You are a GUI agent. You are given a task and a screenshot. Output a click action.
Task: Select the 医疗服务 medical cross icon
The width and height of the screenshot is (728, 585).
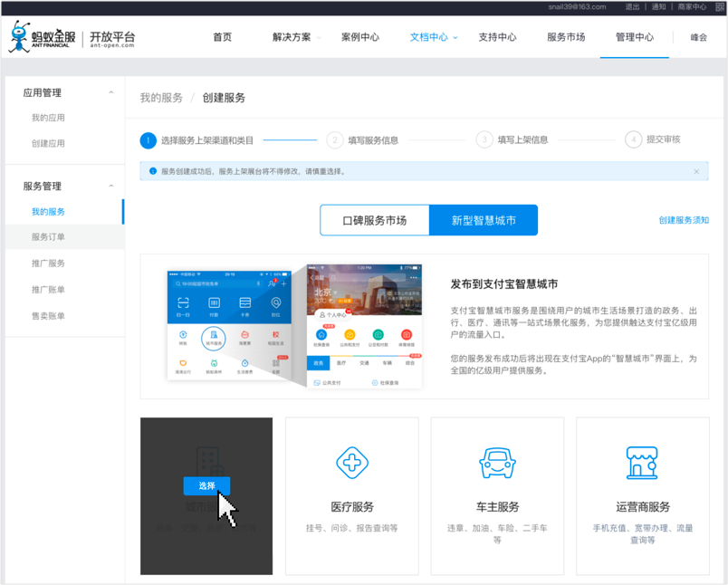pyautogui.click(x=352, y=463)
